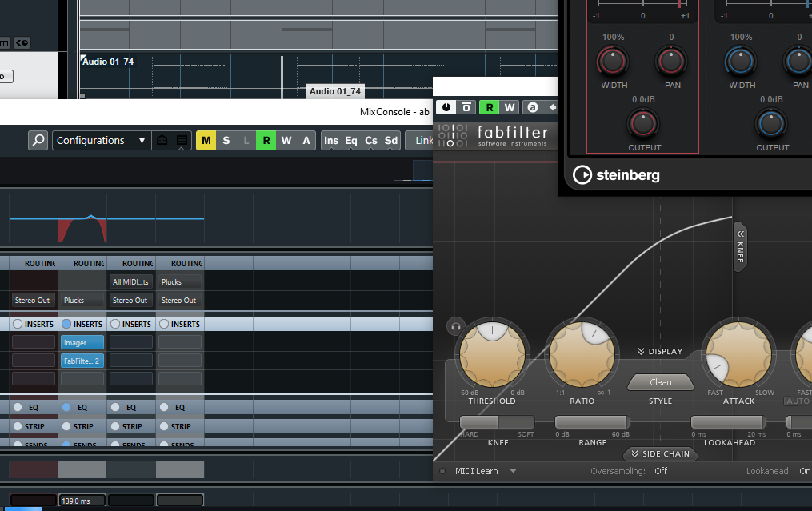Toggle INSERTS bypass on first channel

pyautogui.click(x=18, y=324)
